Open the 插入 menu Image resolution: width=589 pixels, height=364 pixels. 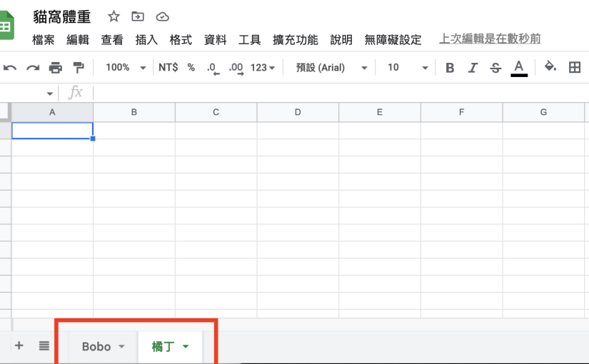point(146,40)
